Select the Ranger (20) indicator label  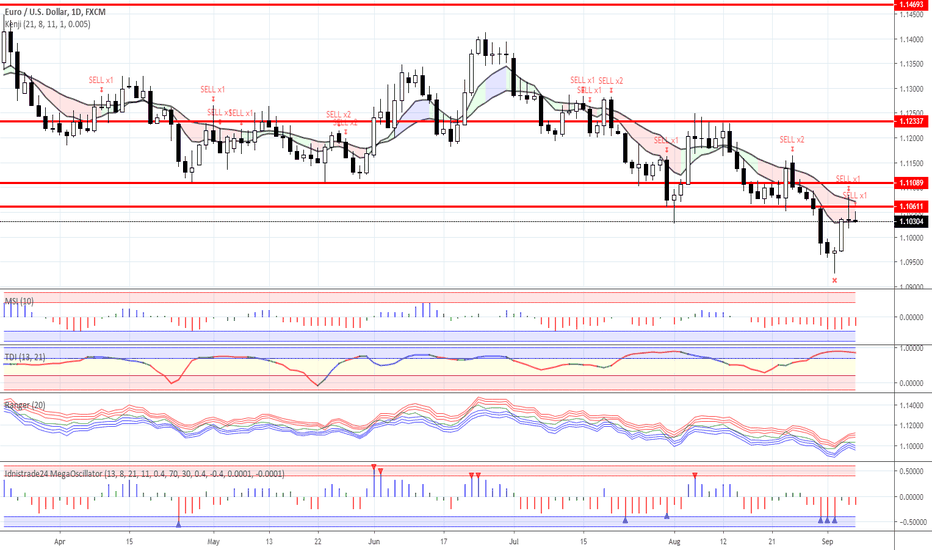[25, 405]
